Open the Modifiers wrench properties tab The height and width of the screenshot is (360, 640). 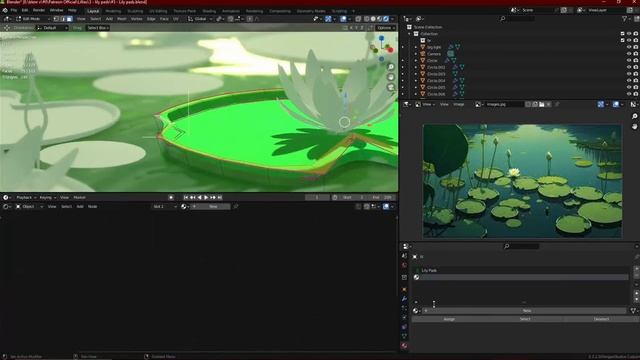click(x=404, y=299)
